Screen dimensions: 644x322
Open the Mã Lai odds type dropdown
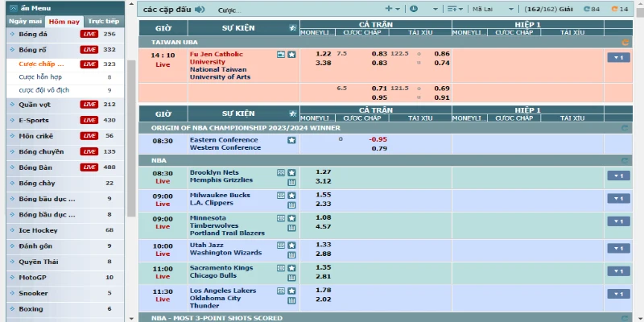493,9
